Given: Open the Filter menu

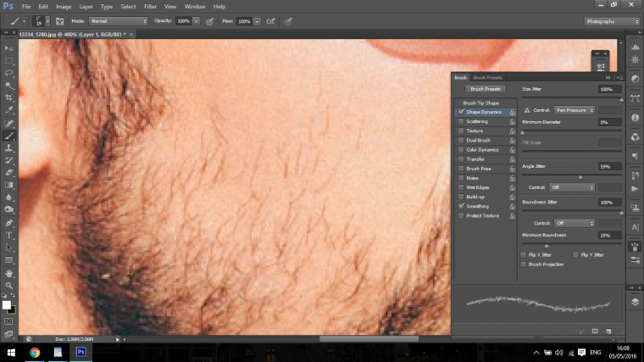Looking at the screenshot, I should pos(150,7).
